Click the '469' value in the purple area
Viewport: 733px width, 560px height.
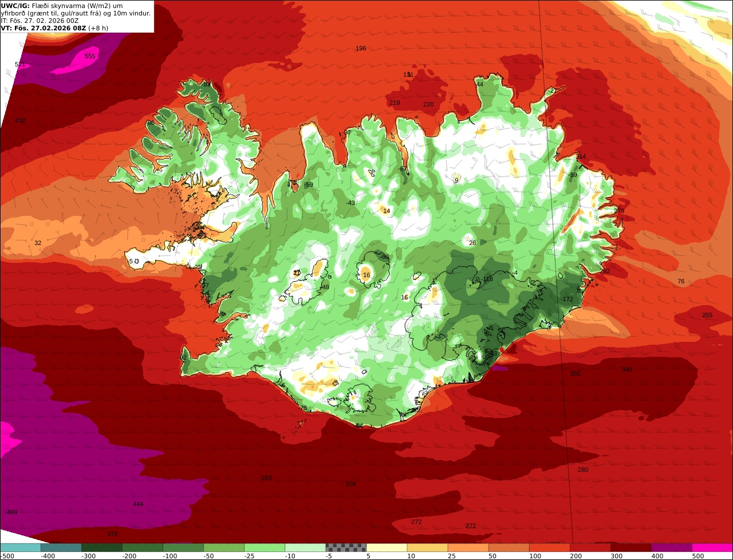click(12, 512)
